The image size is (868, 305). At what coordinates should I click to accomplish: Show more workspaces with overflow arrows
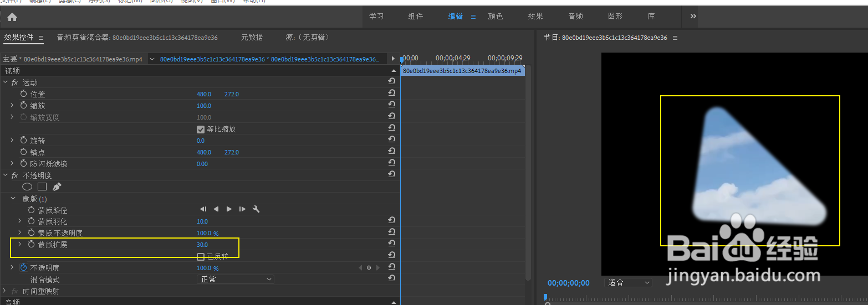693,17
